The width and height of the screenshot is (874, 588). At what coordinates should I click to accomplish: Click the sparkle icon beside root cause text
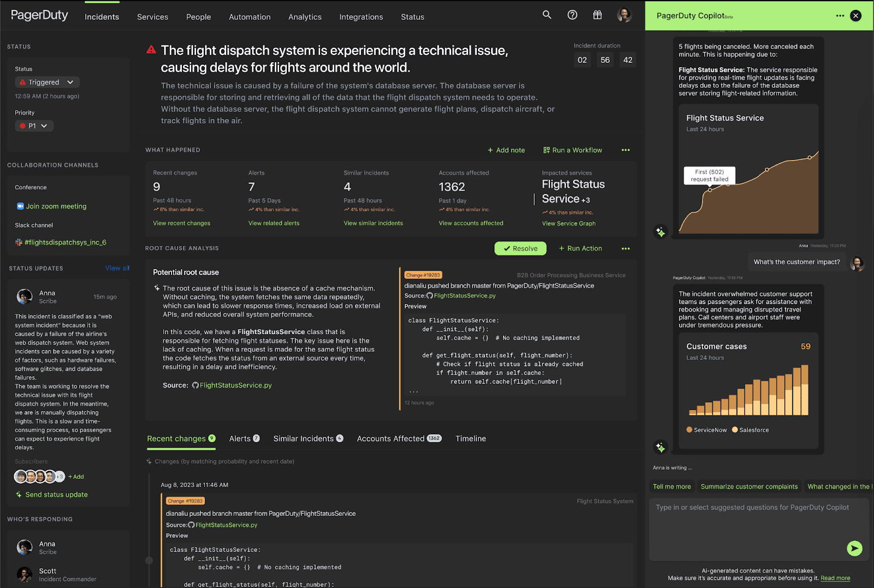[157, 288]
